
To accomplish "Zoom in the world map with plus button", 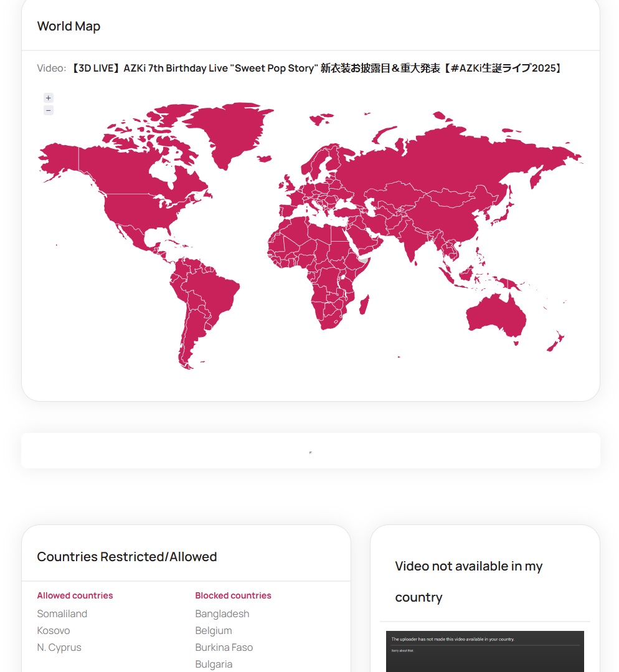I will click(49, 98).
